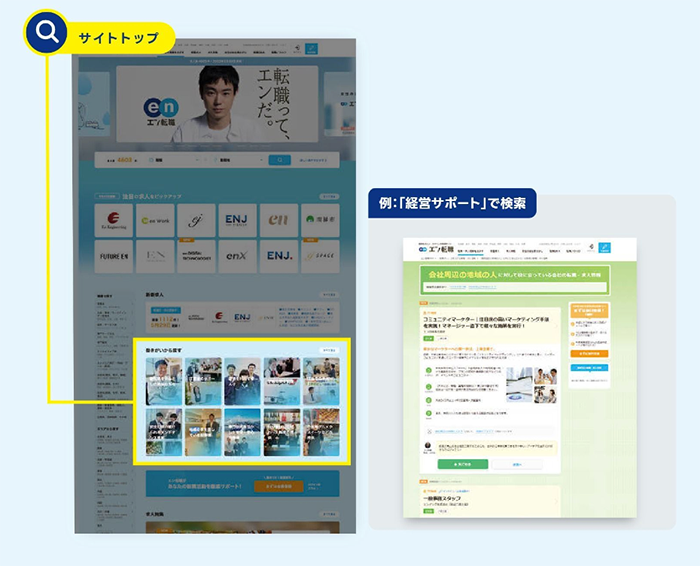The width and height of the screenshot is (700, 566).
Task: Click the en Work company logo tile
Action: click(x=155, y=220)
